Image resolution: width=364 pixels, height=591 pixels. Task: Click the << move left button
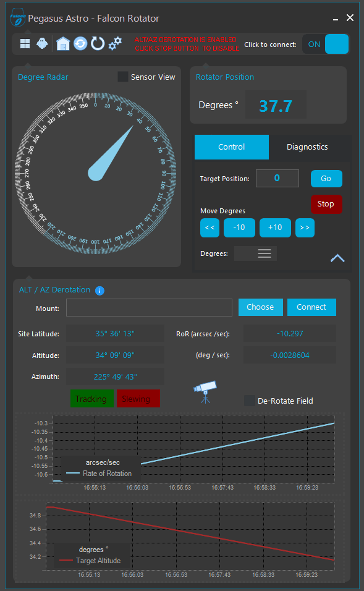(210, 227)
